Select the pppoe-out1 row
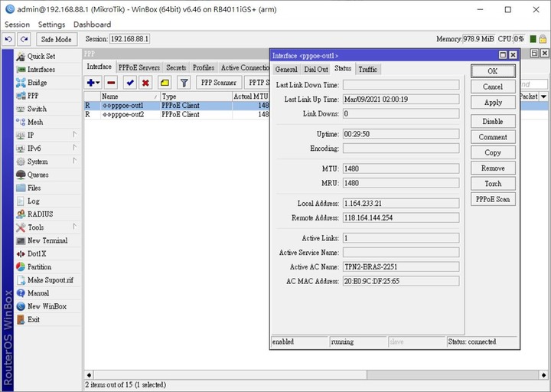The width and height of the screenshot is (551, 392). click(x=177, y=106)
